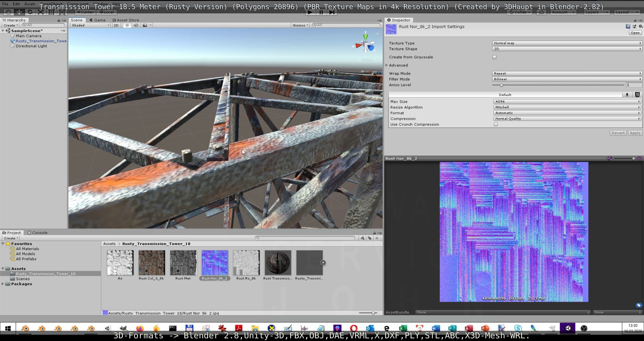Select the Move tool in the toolbar

pyautogui.click(x=19, y=12)
